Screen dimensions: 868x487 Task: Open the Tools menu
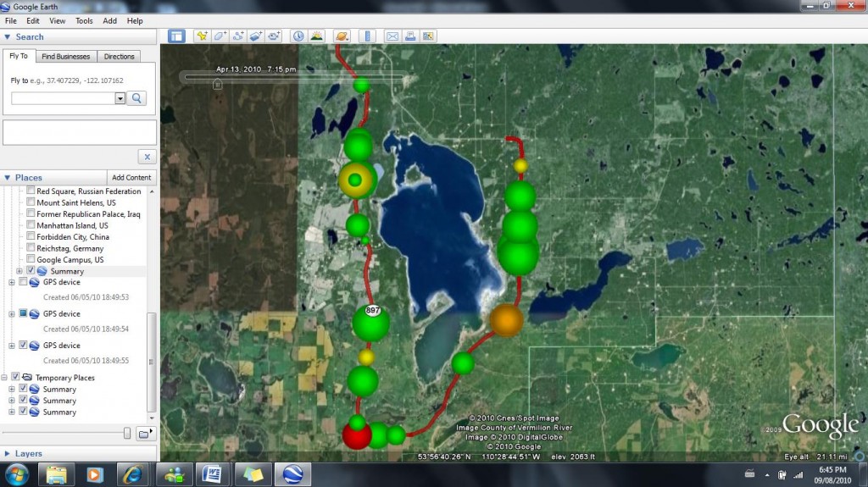[x=84, y=20]
